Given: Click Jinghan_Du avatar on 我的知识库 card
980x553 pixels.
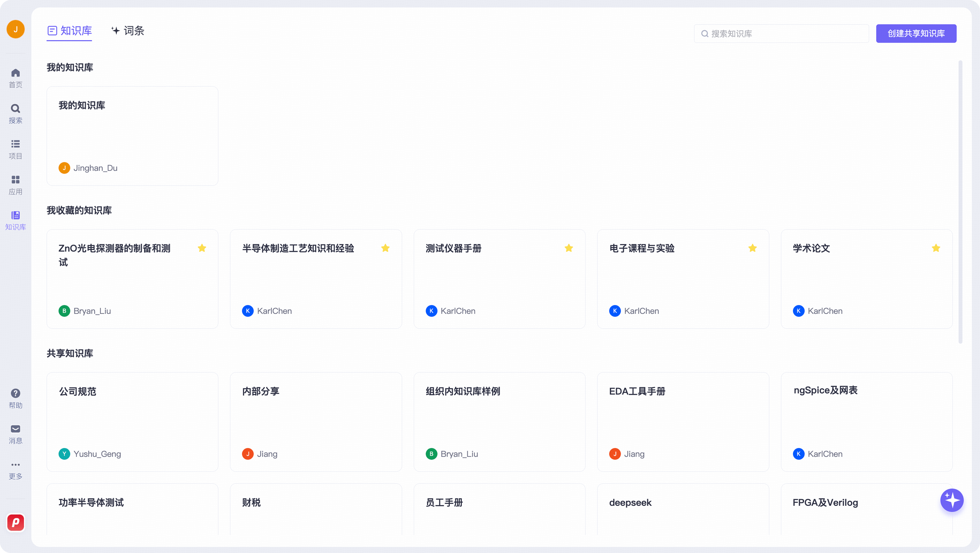Looking at the screenshot, I should coord(64,168).
